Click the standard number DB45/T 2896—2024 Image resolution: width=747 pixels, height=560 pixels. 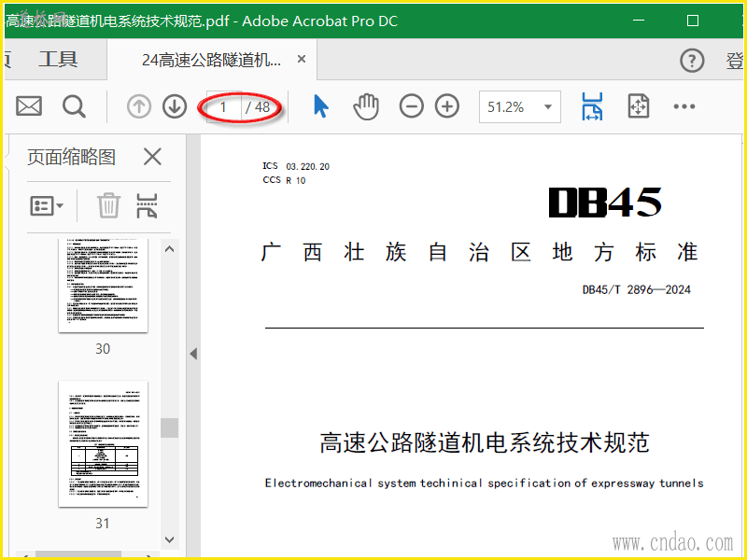click(x=637, y=289)
